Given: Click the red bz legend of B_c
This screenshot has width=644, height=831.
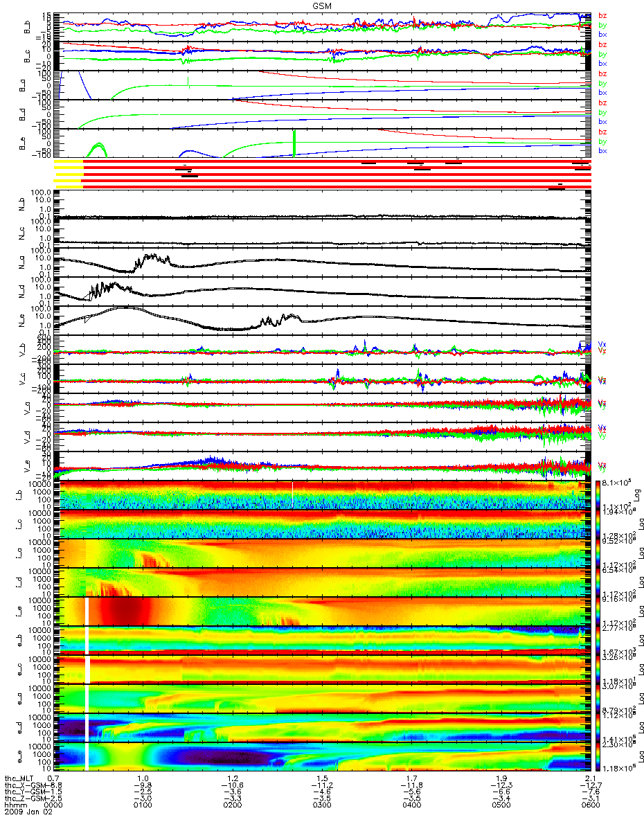Looking at the screenshot, I should click(x=602, y=45).
